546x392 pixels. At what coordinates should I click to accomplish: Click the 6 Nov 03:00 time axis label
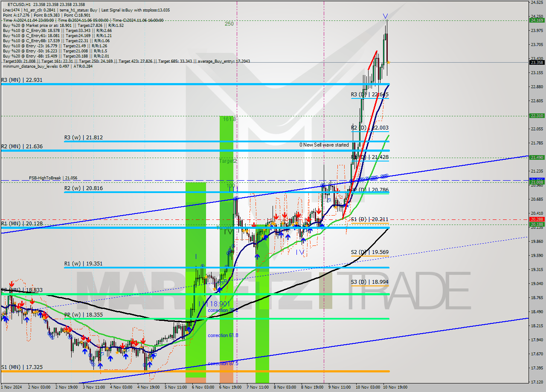(x=203, y=387)
